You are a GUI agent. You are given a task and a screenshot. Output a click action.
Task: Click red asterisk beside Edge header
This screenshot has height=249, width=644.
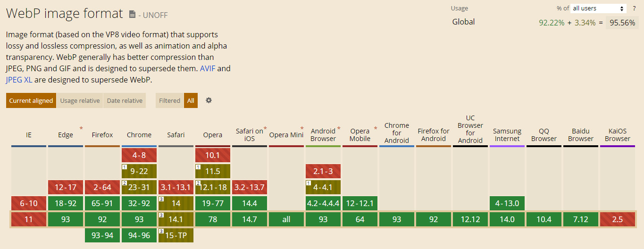click(81, 128)
